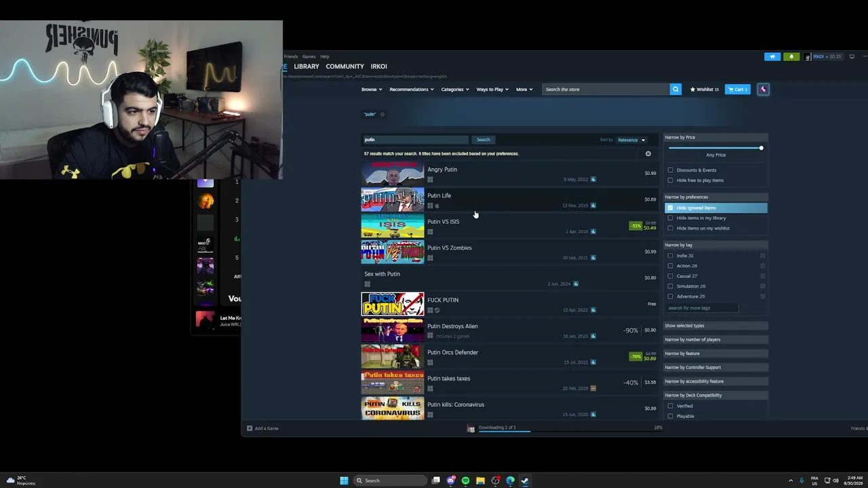
Task: Click wishlist icon on Putin VS Zombies row
Action: click(x=593, y=258)
